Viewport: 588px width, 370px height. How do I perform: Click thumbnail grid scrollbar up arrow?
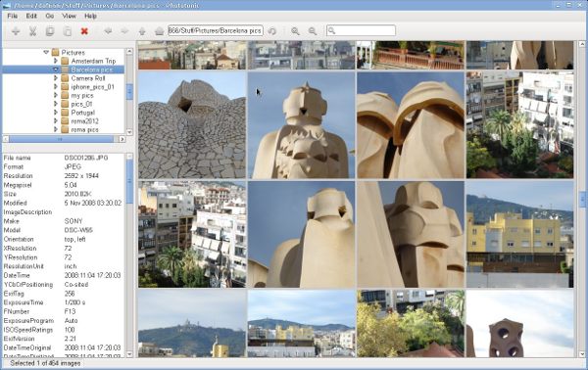click(x=582, y=44)
